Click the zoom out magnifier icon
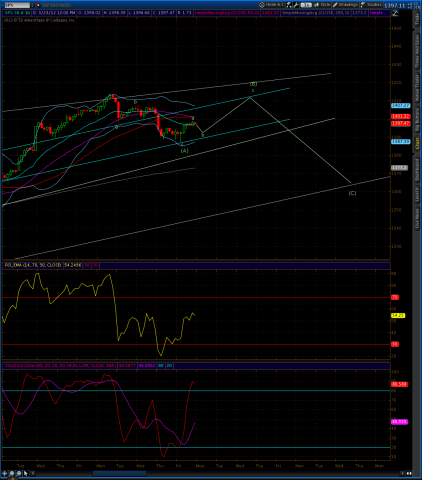 tap(19, 473)
